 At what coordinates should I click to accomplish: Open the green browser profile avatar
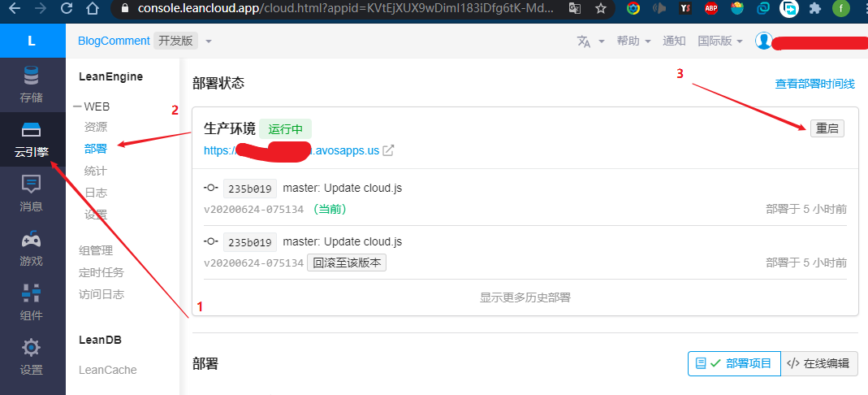(841, 8)
